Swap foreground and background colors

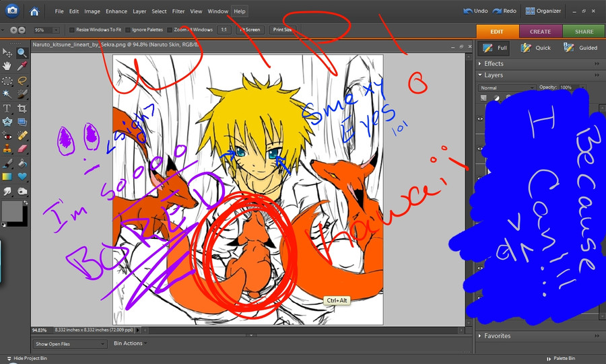[x=26, y=203]
